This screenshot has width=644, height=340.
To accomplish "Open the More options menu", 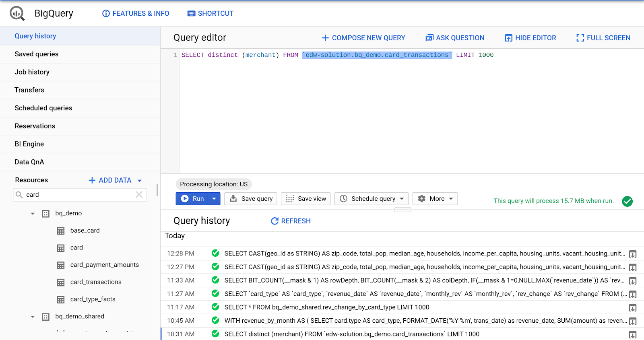I will tap(435, 199).
